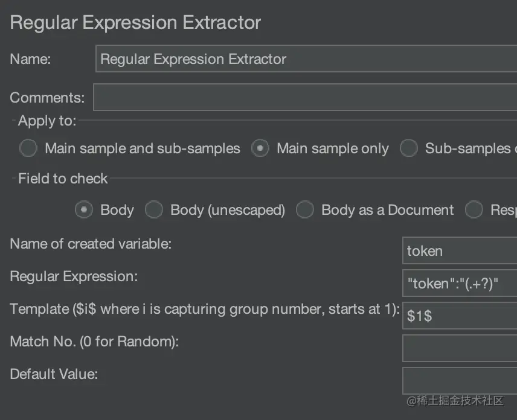Viewport: 517px width, 420px height.
Task: Click the Default Value: label
Action: (x=54, y=374)
